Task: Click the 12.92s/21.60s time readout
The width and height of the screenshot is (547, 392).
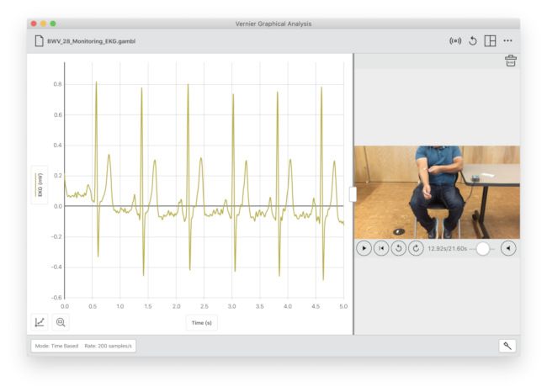Action: pyautogui.click(x=447, y=249)
